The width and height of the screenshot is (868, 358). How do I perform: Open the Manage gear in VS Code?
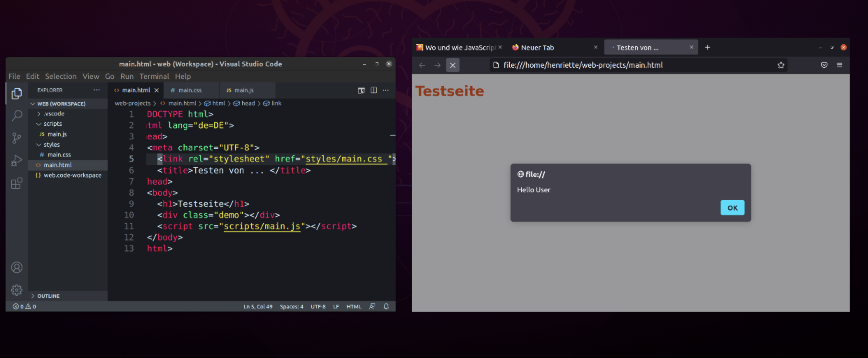coord(16,290)
